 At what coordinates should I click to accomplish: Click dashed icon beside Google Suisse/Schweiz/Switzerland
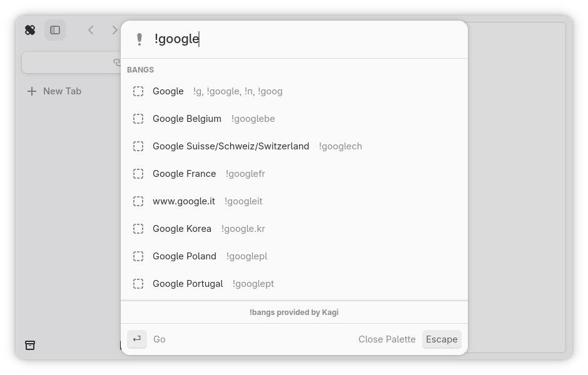pos(138,146)
